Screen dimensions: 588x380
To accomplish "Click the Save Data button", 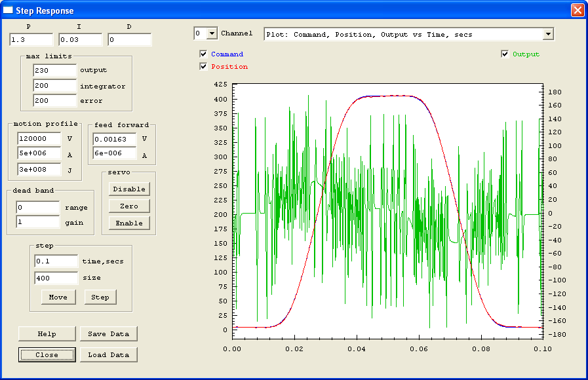I will [109, 333].
